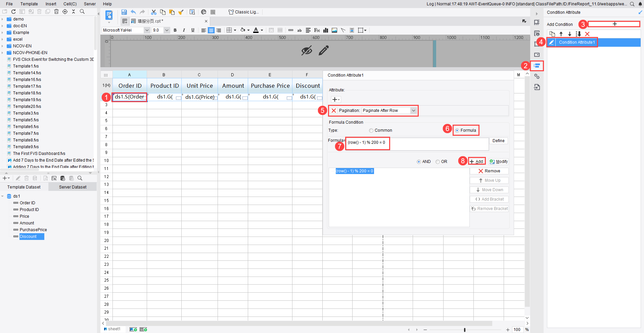
Task: Save the template with the floppy disk icon
Action: pyautogui.click(x=124, y=12)
